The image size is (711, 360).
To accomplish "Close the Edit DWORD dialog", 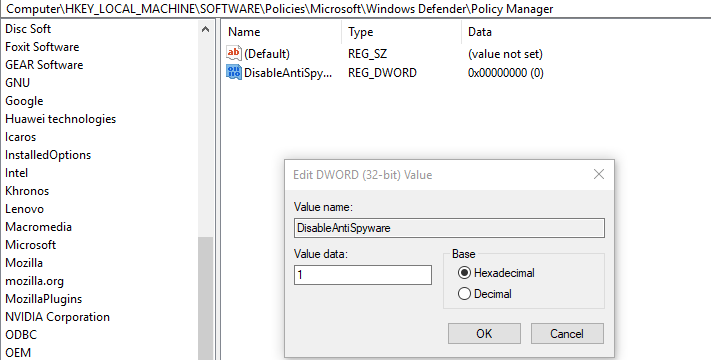I will [x=599, y=174].
